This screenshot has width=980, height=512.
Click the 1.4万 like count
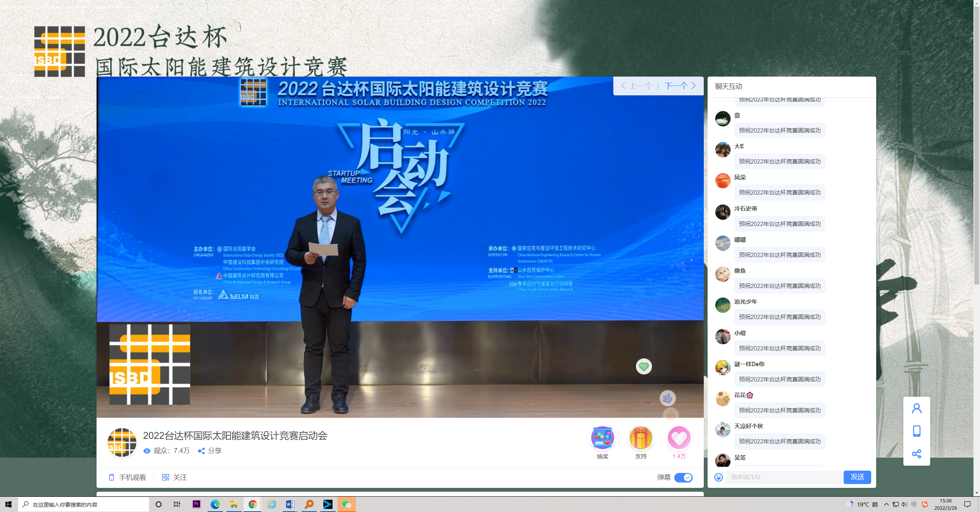pos(679,456)
